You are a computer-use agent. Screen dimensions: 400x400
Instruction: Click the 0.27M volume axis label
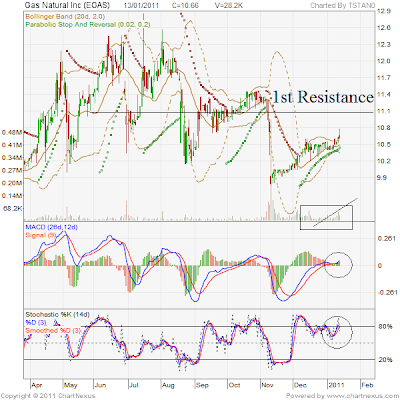click(x=12, y=170)
